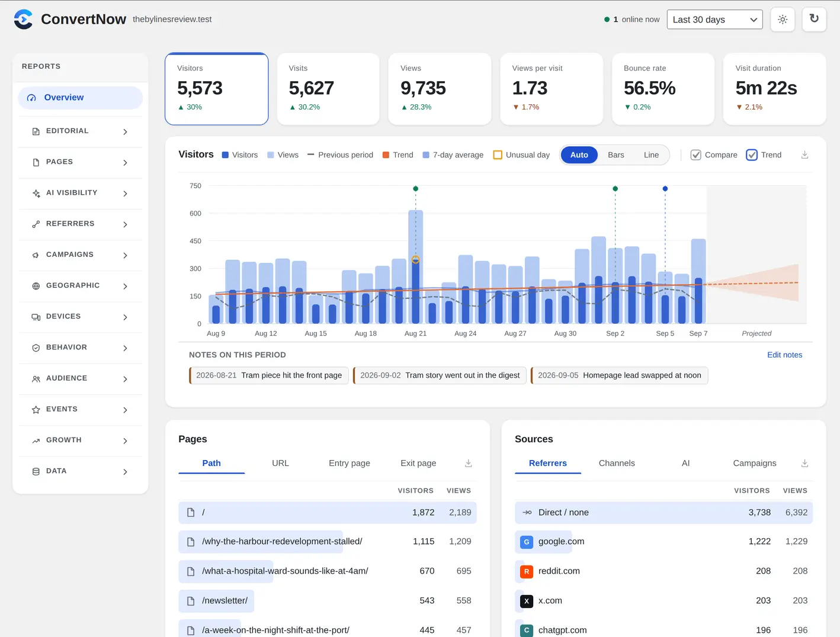The width and height of the screenshot is (840, 637).
Task: Open the Tram piece hit the front page note
Action: point(269,375)
